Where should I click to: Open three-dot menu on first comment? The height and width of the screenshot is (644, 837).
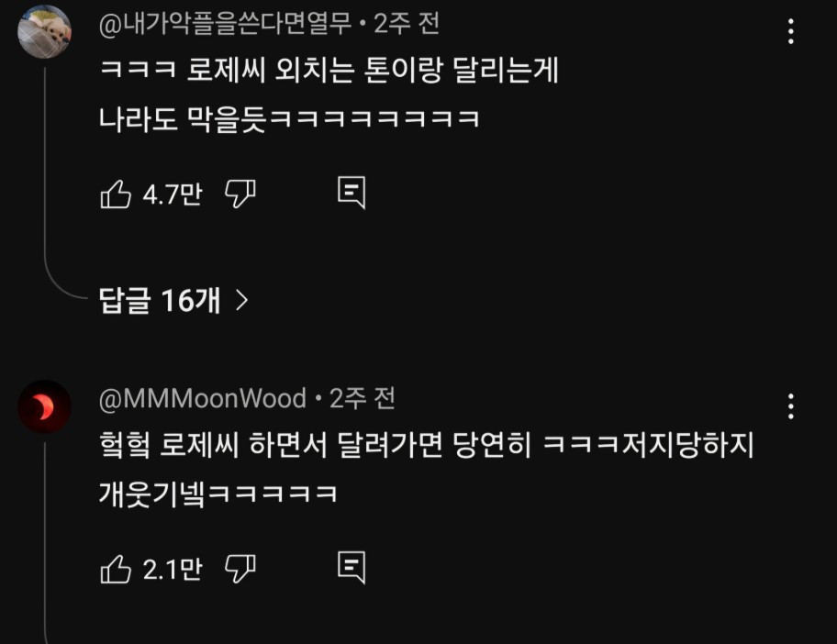pos(790,31)
